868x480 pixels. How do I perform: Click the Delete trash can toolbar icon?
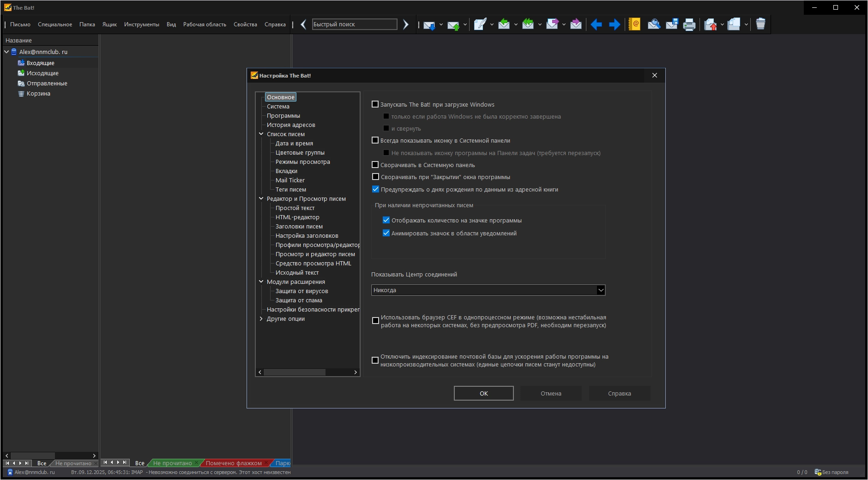(x=760, y=24)
